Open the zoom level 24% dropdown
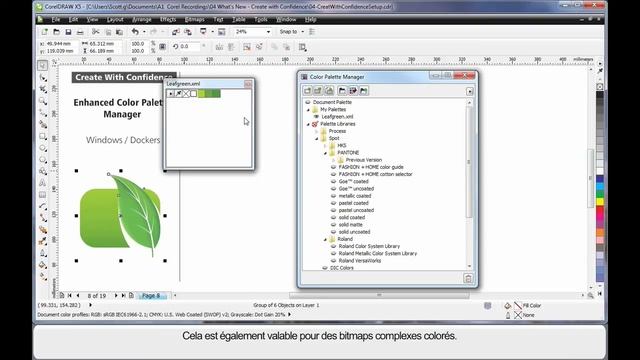Viewport: 640px width, 360px height. [268, 32]
